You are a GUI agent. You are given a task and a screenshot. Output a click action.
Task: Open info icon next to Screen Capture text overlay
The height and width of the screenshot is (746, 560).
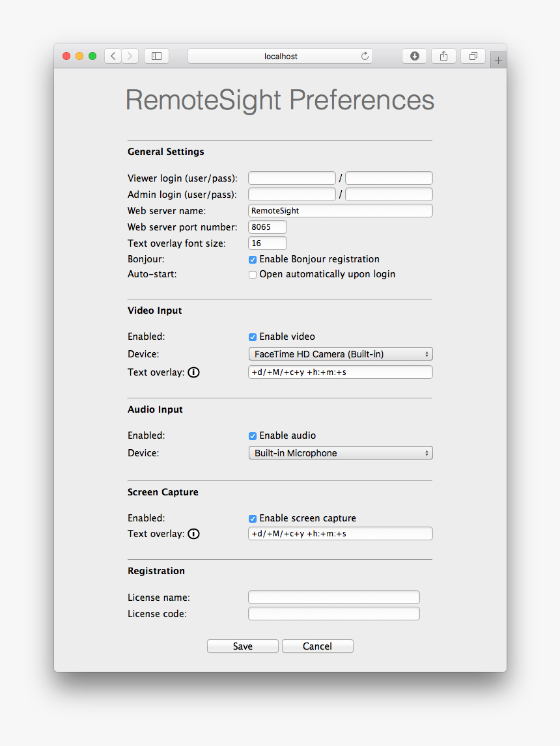[x=193, y=534]
